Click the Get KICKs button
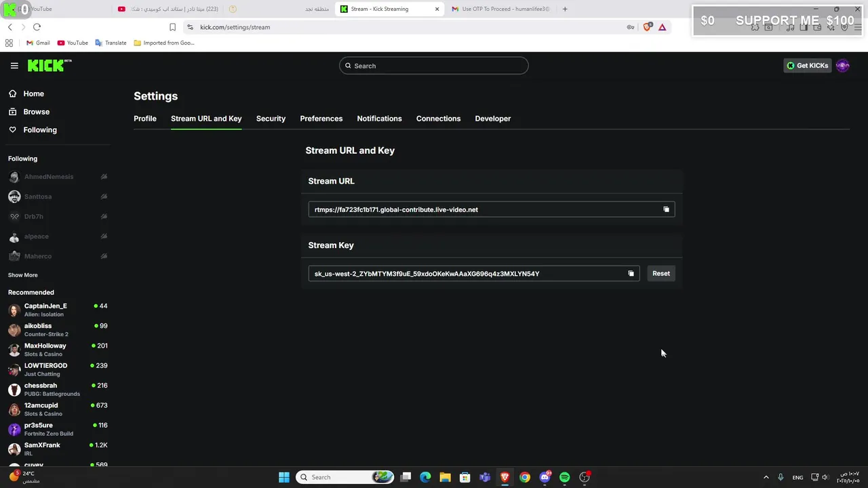The width and height of the screenshot is (868, 488). click(807, 66)
